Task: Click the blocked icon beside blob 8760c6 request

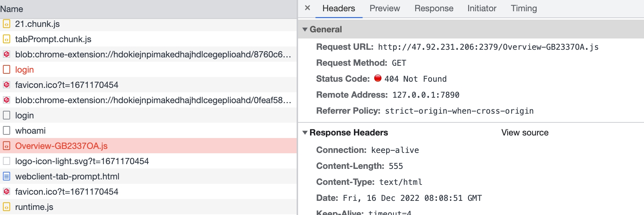Action: point(7,54)
